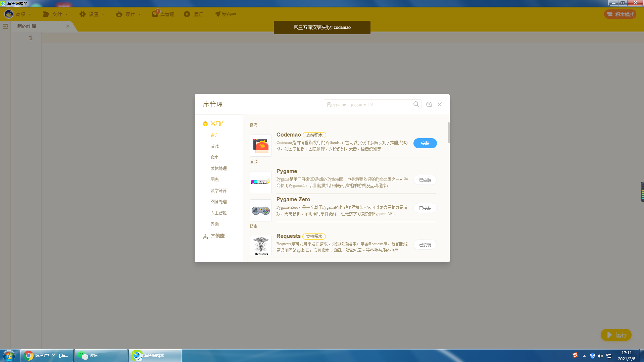
Task: Click the 海龟编辑器 taskbar button
Action: tap(155, 356)
